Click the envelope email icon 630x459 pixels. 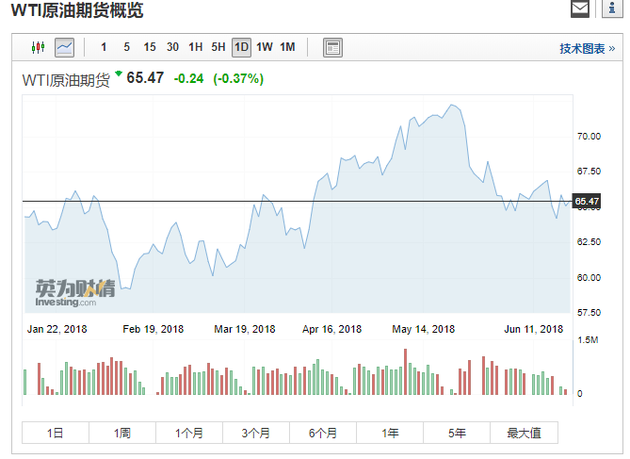pos(580,10)
